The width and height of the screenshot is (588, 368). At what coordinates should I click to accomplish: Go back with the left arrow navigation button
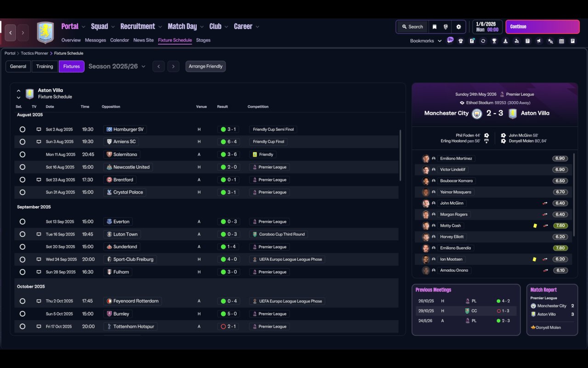[x=11, y=33]
